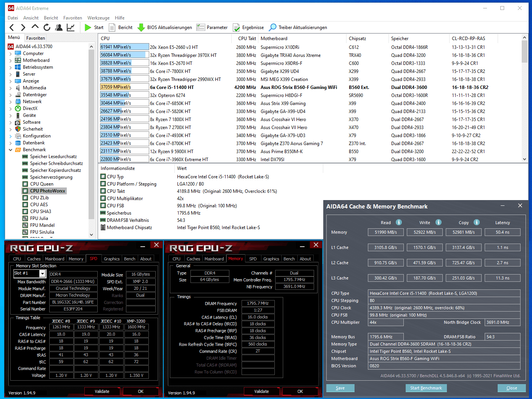Click Start Benchmark button
The width and height of the screenshot is (532, 399).
(426, 388)
